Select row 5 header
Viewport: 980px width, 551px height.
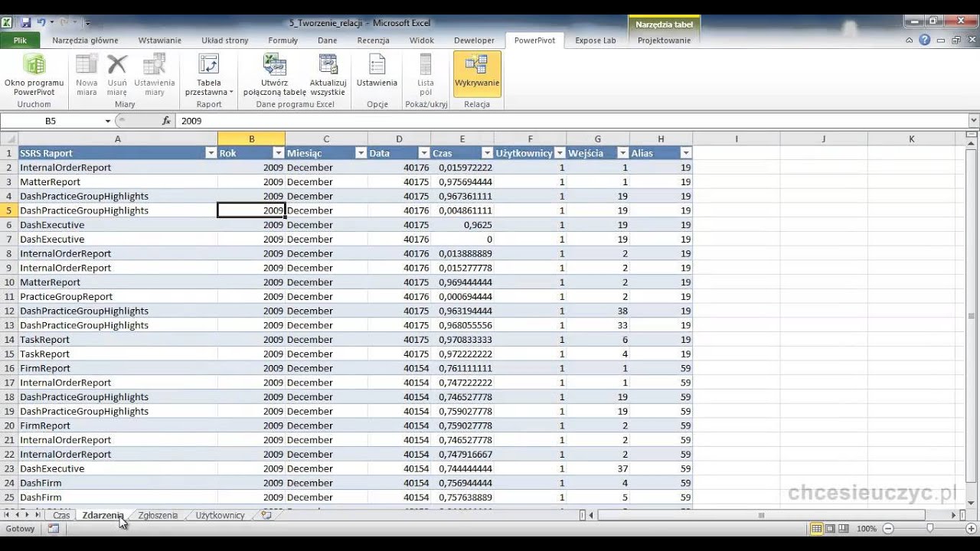pos(8,210)
